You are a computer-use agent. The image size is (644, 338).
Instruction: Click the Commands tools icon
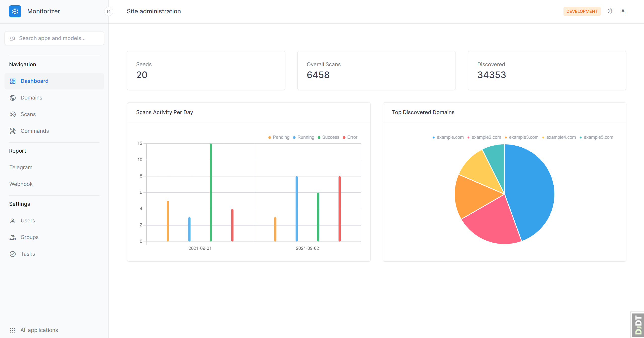coord(13,131)
